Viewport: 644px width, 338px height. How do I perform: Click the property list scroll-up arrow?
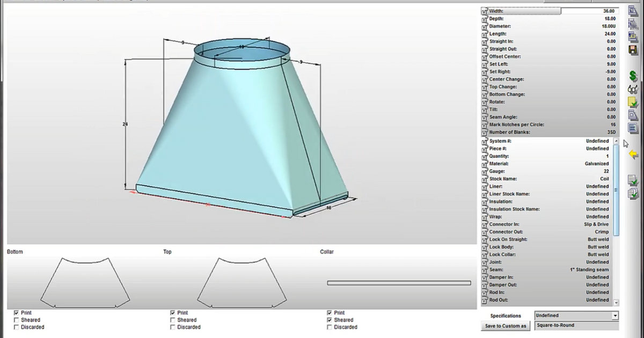click(x=616, y=141)
